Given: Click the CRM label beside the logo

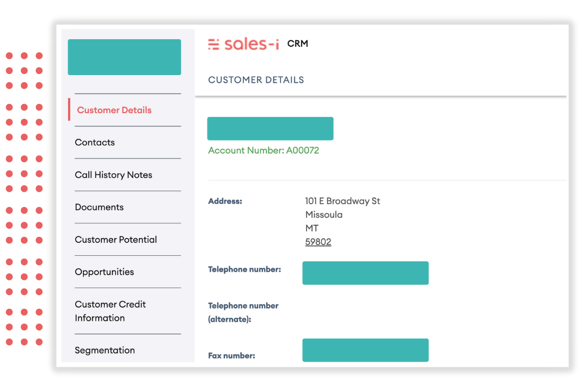Looking at the screenshot, I should (x=298, y=44).
